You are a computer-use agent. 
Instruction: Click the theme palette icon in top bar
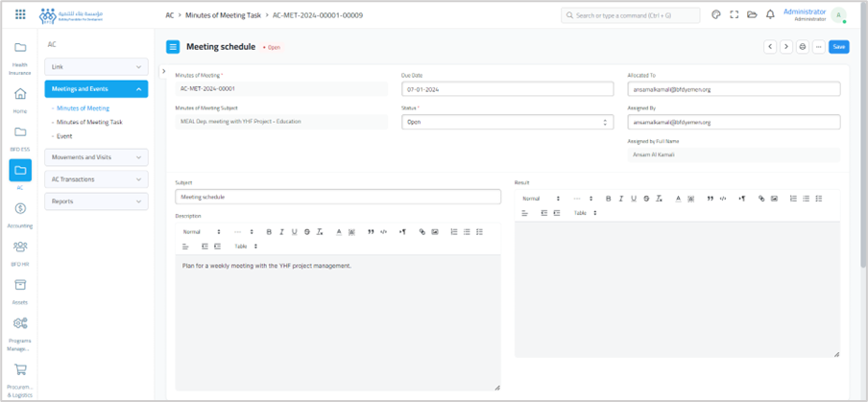[x=716, y=15]
